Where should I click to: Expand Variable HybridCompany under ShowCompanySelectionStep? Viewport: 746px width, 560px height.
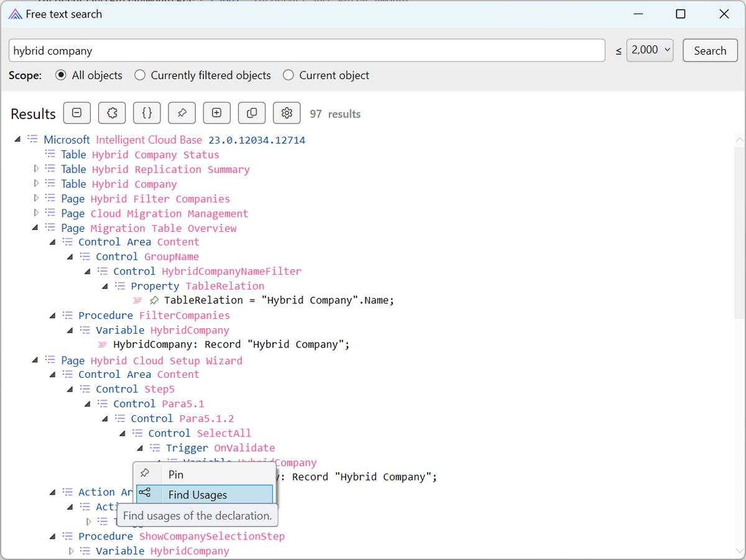click(71, 551)
